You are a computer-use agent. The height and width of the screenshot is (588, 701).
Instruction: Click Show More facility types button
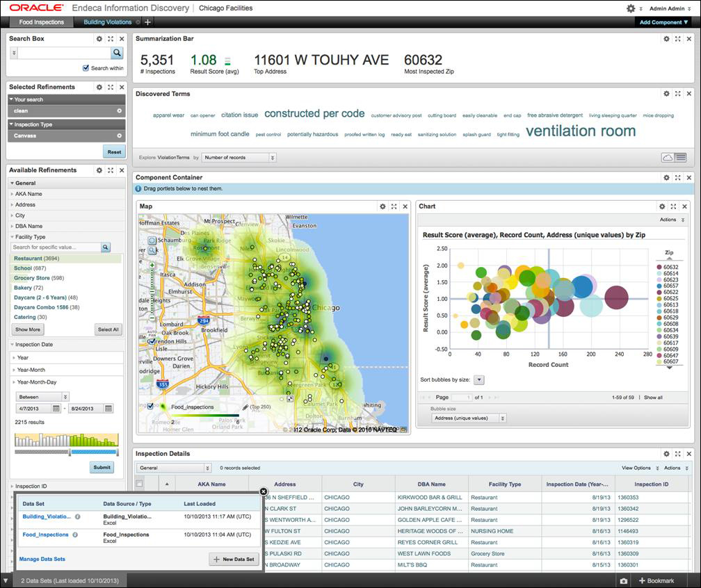[28, 329]
